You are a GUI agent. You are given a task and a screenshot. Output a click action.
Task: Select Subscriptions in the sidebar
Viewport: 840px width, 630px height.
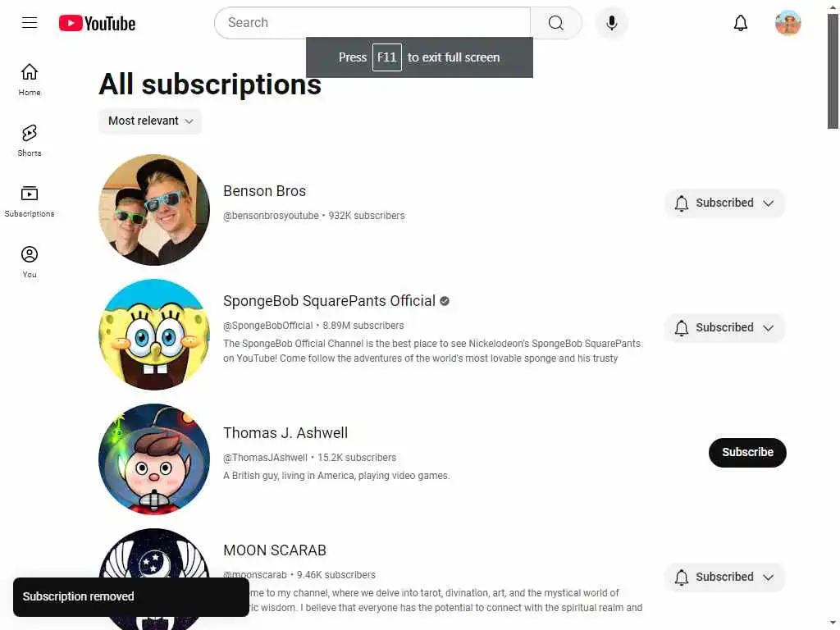(x=30, y=201)
